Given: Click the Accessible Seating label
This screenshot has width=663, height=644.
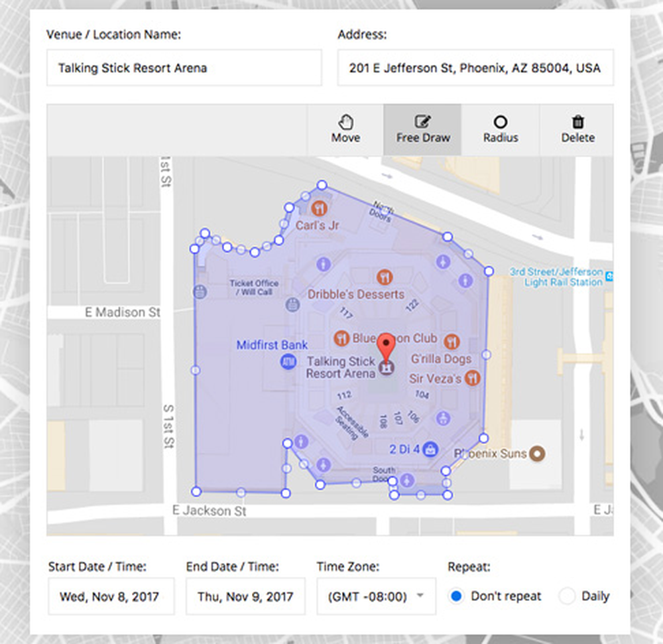Looking at the screenshot, I should pyautogui.click(x=352, y=423).
